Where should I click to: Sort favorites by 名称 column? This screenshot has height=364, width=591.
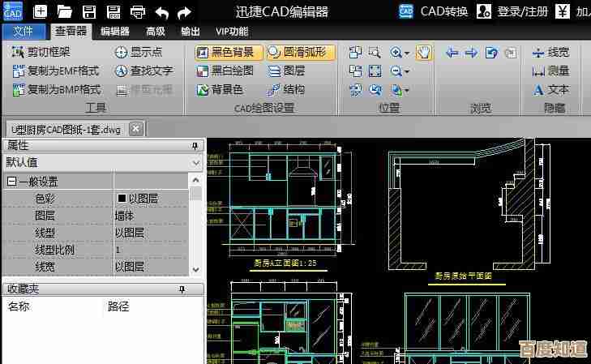[19, 306]
